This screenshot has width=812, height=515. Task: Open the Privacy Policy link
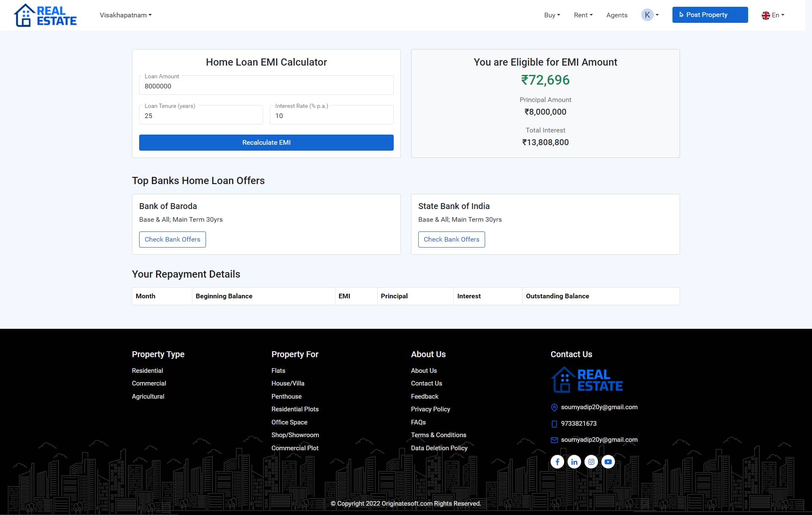(x=431, y=409)
